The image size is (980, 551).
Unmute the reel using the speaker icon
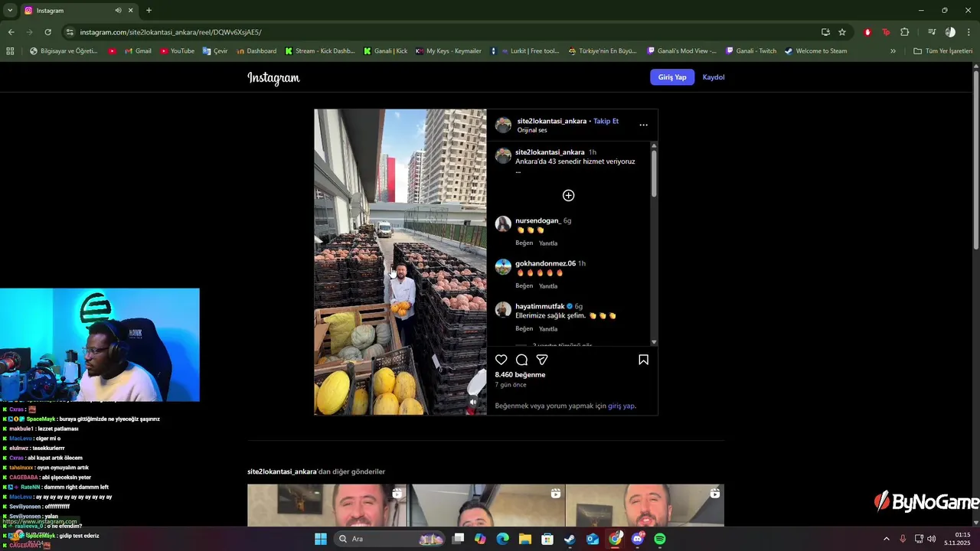tap(473, 402)
